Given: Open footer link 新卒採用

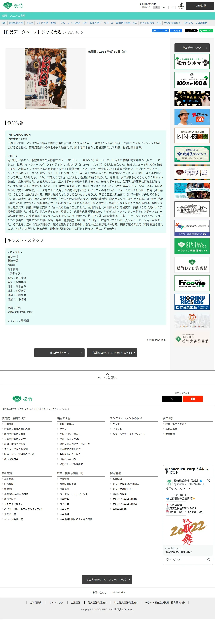Looking at the screenshot, I should coord(117,479).
